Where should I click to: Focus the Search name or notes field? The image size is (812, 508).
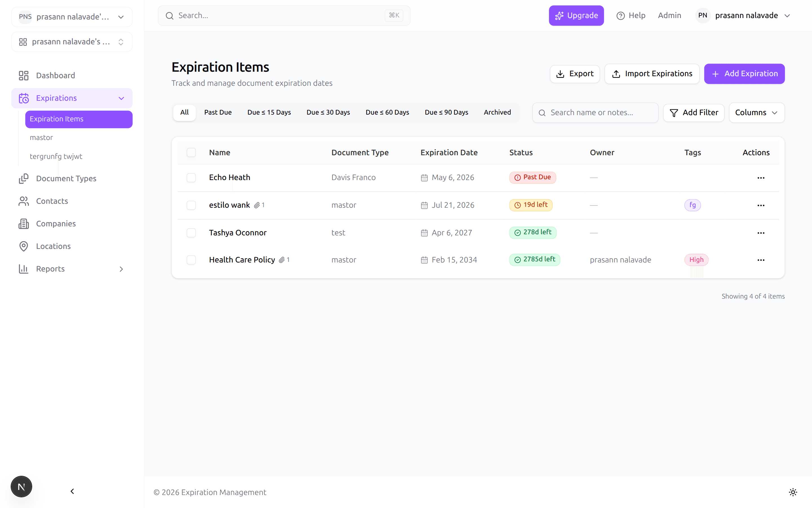coord(595,113)
